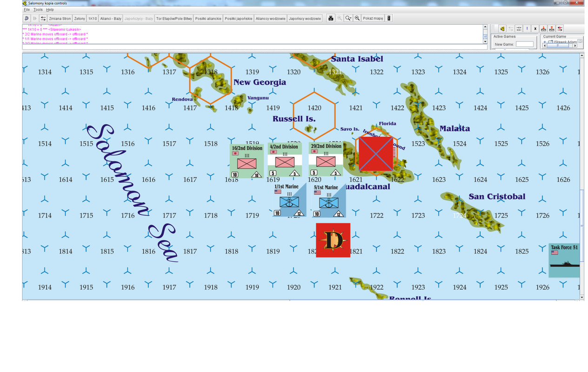Open Posiłki japońskie reinforcements
Viewport: 588px width, 372px height.
[238, 18]
